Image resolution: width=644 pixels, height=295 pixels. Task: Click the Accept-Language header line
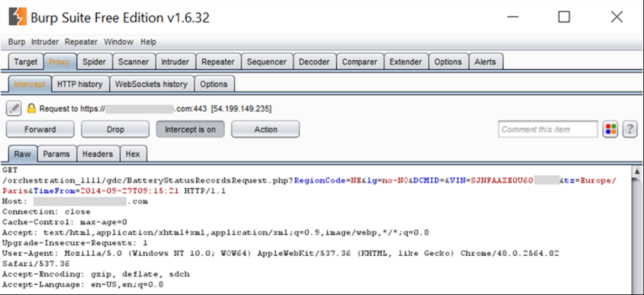click(x=83, y=284)
